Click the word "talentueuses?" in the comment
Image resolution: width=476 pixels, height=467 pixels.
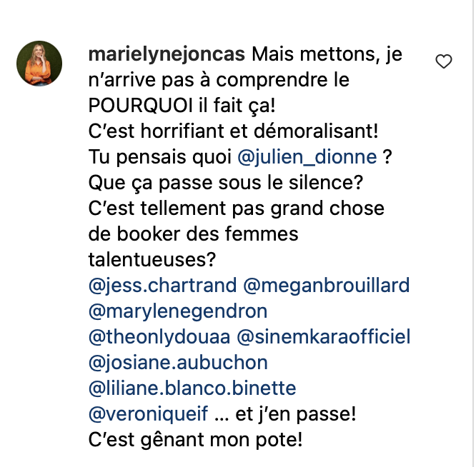click(152, 260)
